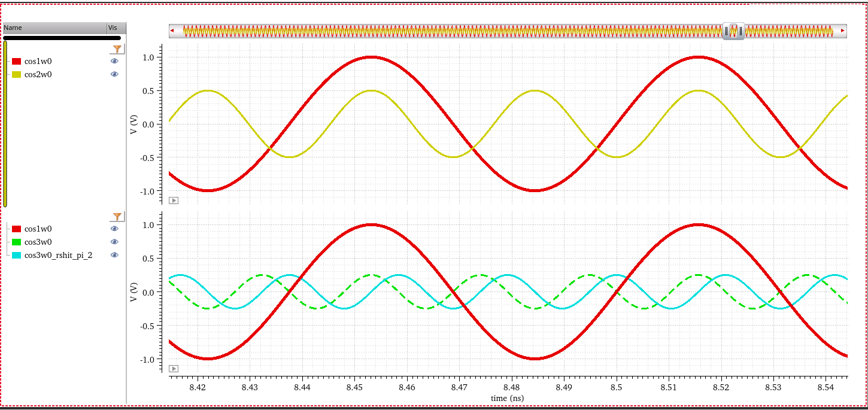Screen dimensions: 868x410
Task: Click green color swatch of cos3w0
Action: click(x=17, y=242)
